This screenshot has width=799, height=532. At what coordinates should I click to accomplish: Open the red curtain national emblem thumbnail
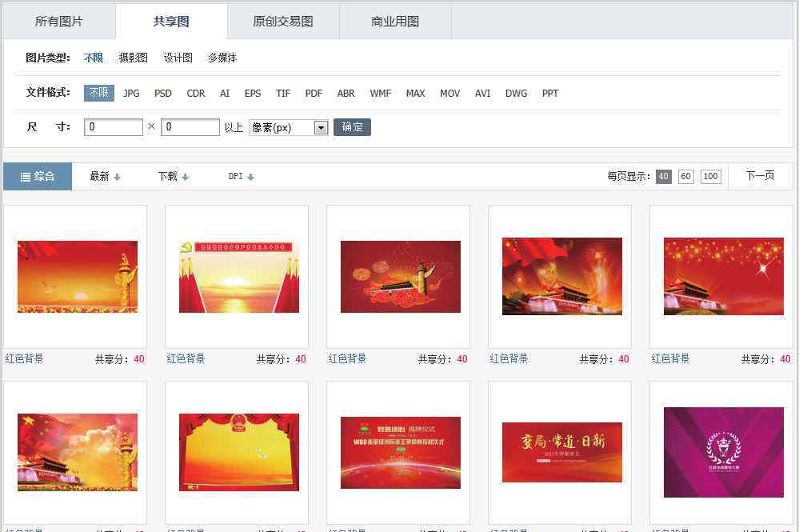click(239, 453)
